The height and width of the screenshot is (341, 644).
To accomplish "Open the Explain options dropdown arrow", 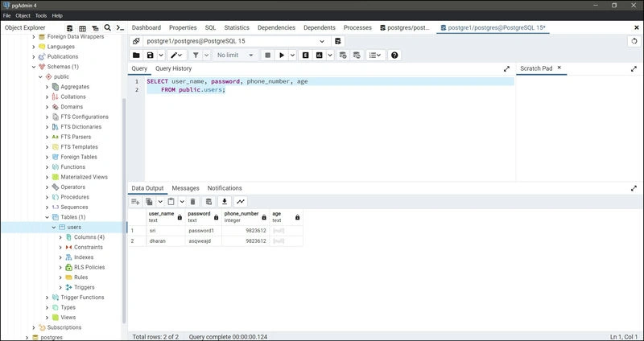I will pos(330,55).
